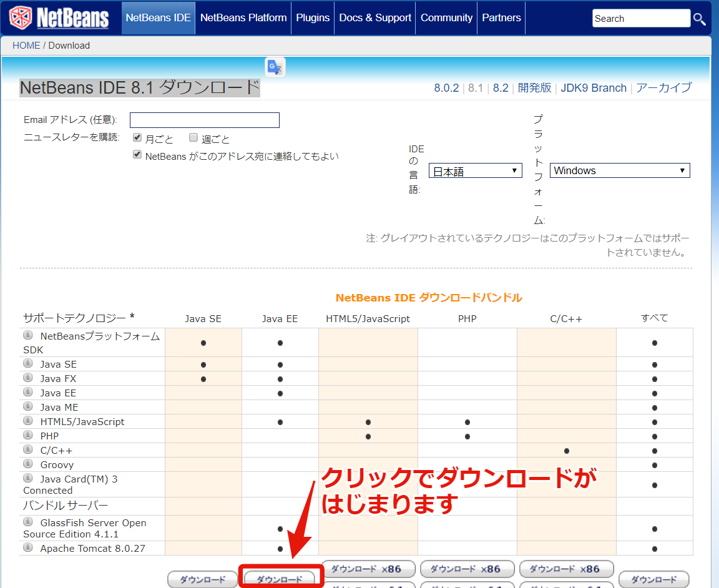Viewport: 719px width, 588px height.
Task: Open info icon for Java ME row
Action: [28, 406]
